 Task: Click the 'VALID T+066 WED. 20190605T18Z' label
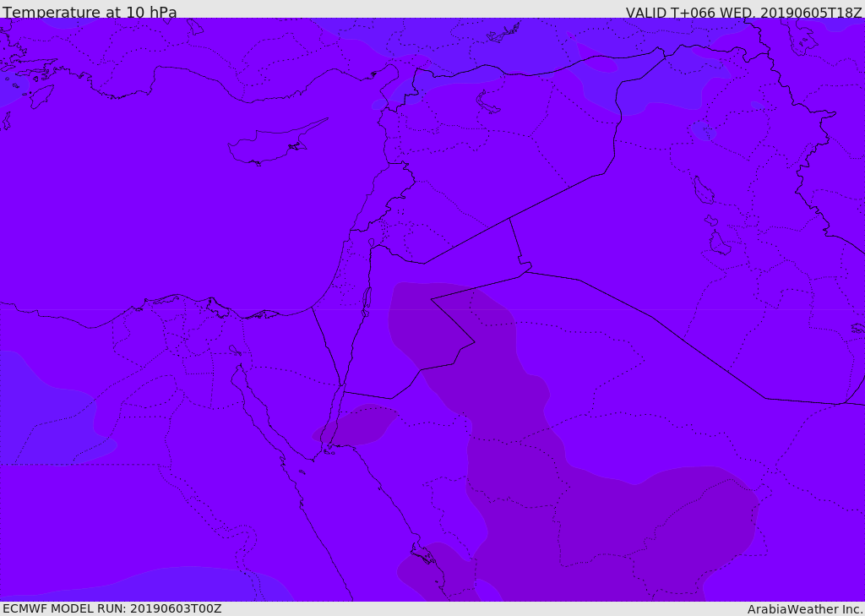[x=743, y=13]
